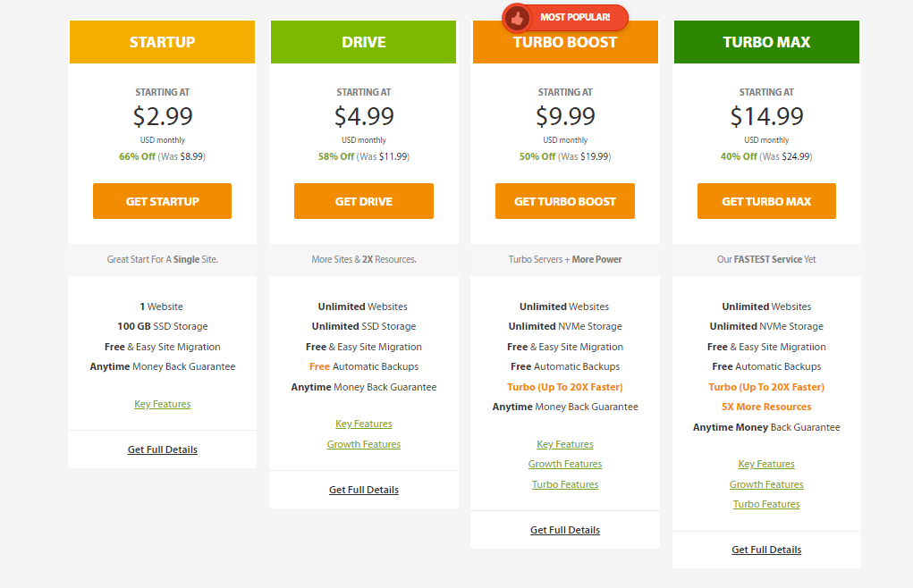Open Get Full Details for Drive plan
The height and width of the screenshot is (588, 913).
364,490
